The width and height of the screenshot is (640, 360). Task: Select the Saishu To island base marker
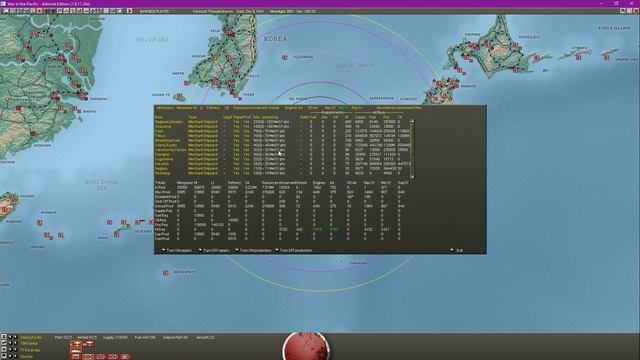(179, 97)
